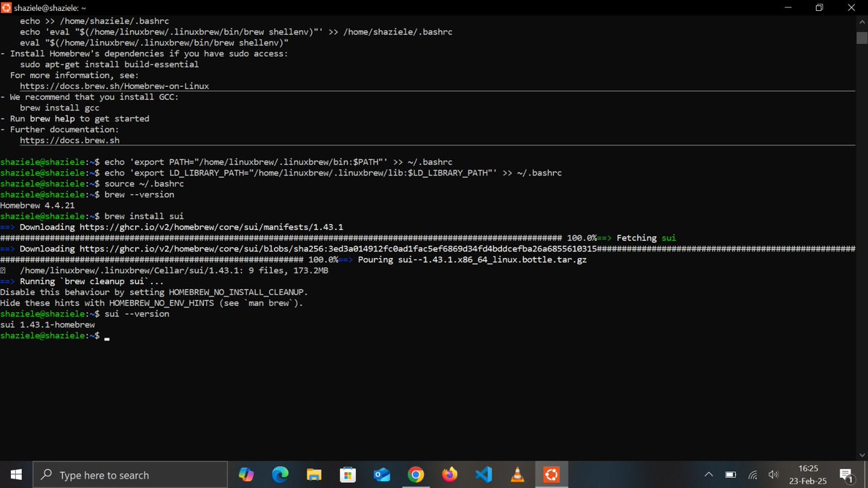
Task: Click the battery status icon
Action: click(731, 475)
